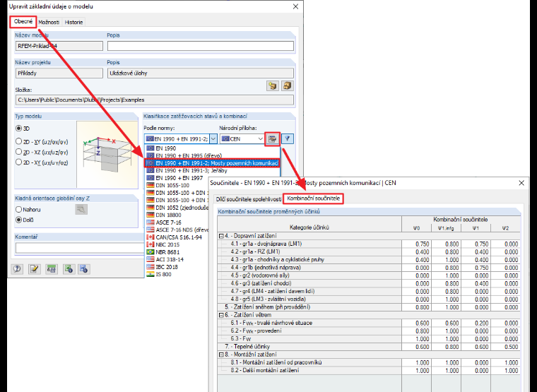Switch to the Obecné tab
This screenshot has width=537, height=392.
pyautogui.click(x=23, y=22)
